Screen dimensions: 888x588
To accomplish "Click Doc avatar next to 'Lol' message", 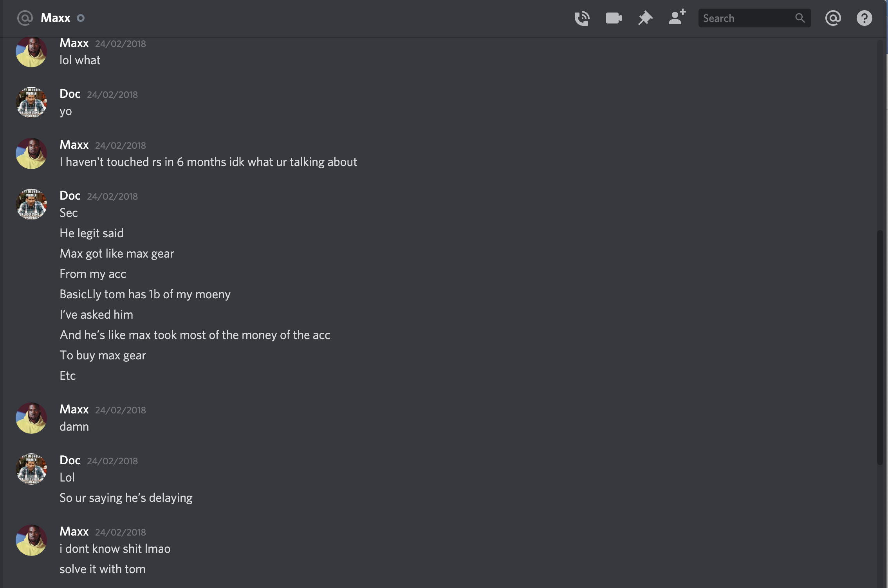I will pos(31,469).
